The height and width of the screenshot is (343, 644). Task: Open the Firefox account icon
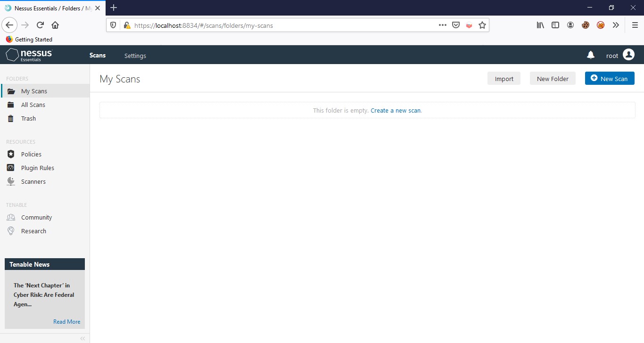point(570,25)
